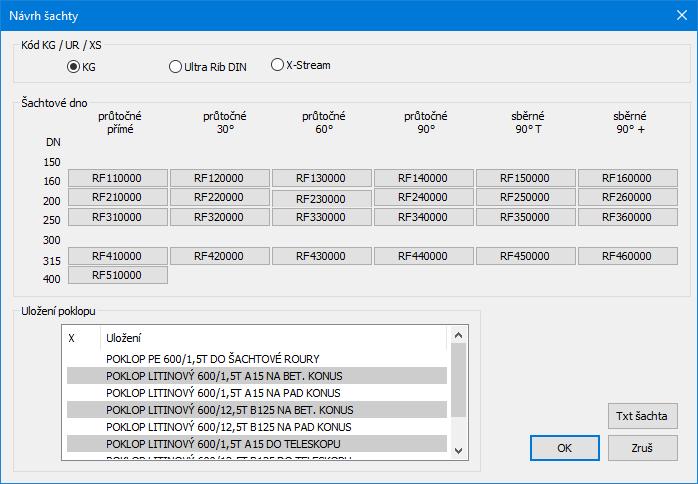698x484 pixels.
Task: Select the RF250000 button
Action: 525,197
